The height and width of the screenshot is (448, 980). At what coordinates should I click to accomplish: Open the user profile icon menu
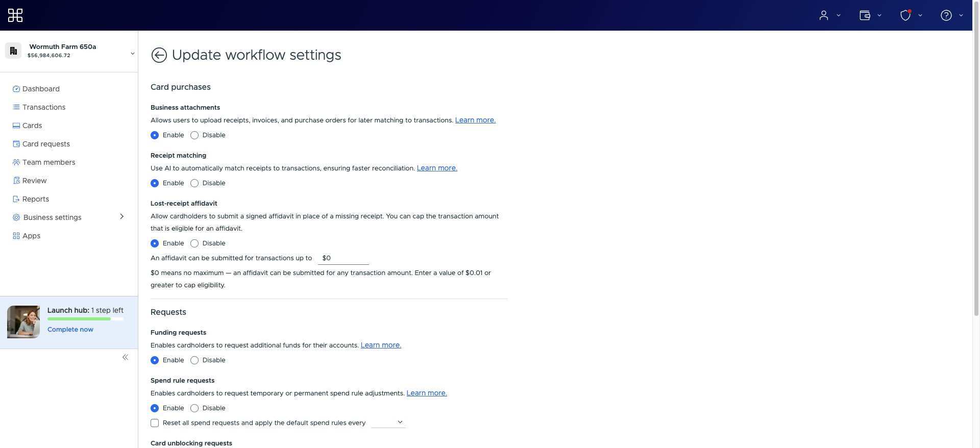(x=823, y=15)
